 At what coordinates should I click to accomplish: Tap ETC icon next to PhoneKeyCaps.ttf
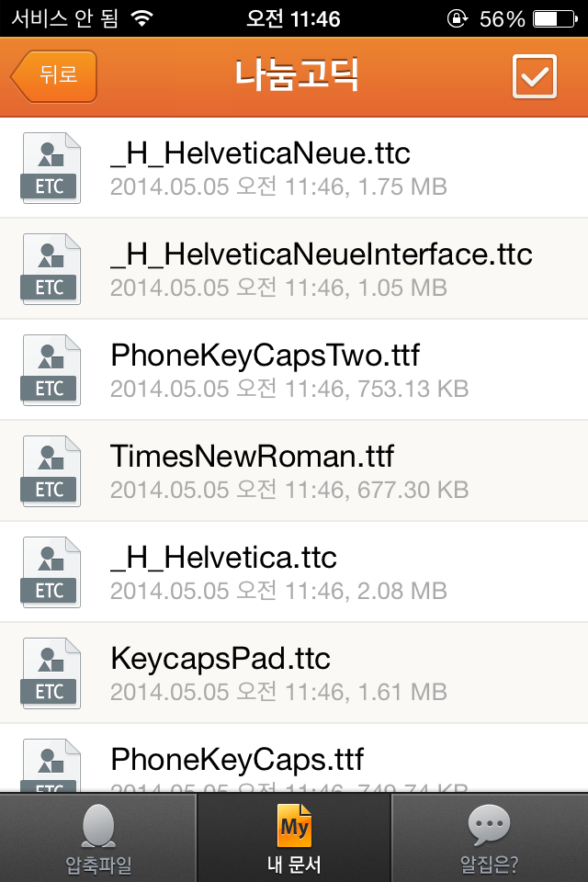click(x=51, y=770)
